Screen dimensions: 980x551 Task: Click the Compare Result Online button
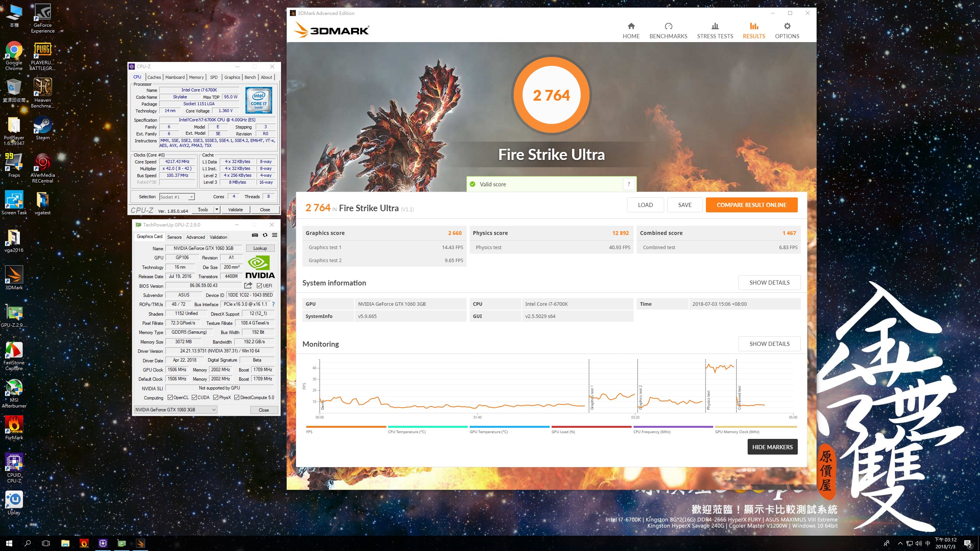point(751,205)
